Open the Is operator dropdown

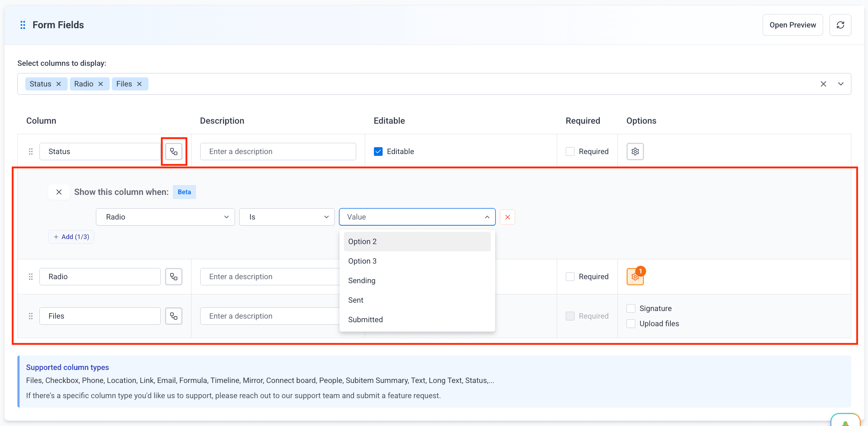pos(287,217)
